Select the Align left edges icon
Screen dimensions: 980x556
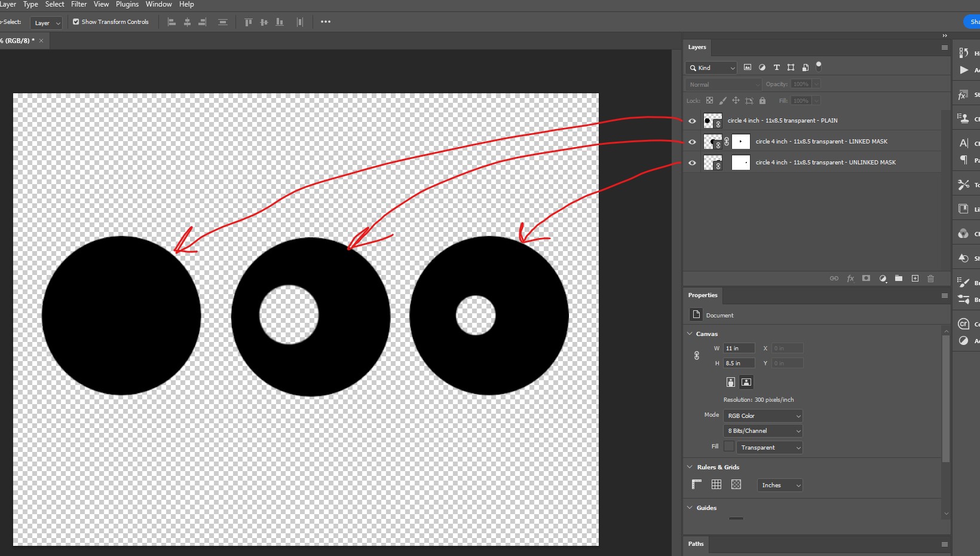pos(171,22)
